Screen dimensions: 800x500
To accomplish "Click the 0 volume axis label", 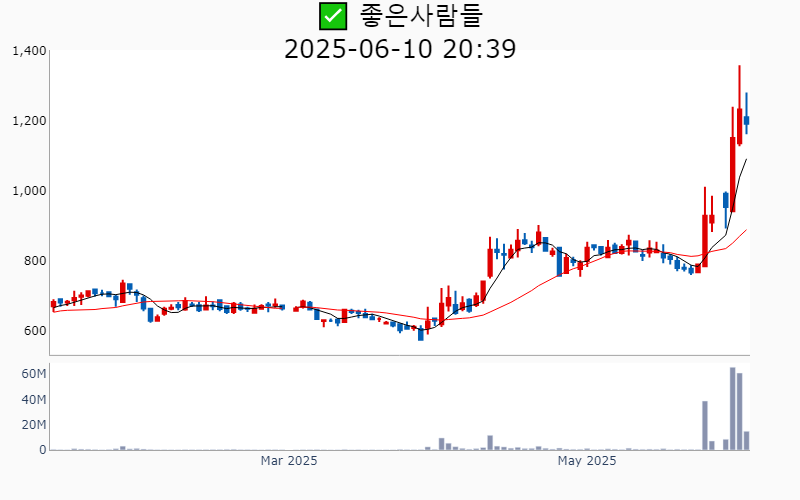I will (43, 450).
